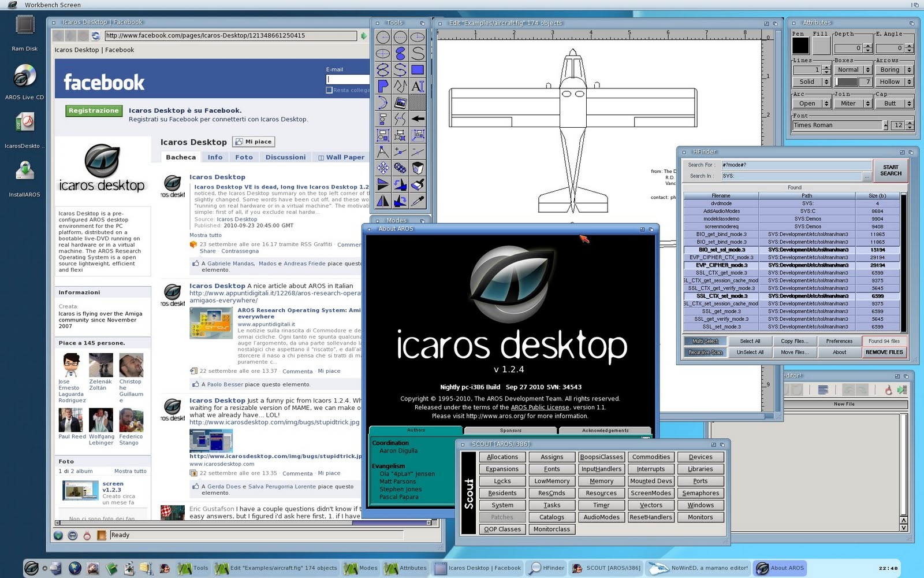Select the closed spline blob tool

tap(400, 54)
